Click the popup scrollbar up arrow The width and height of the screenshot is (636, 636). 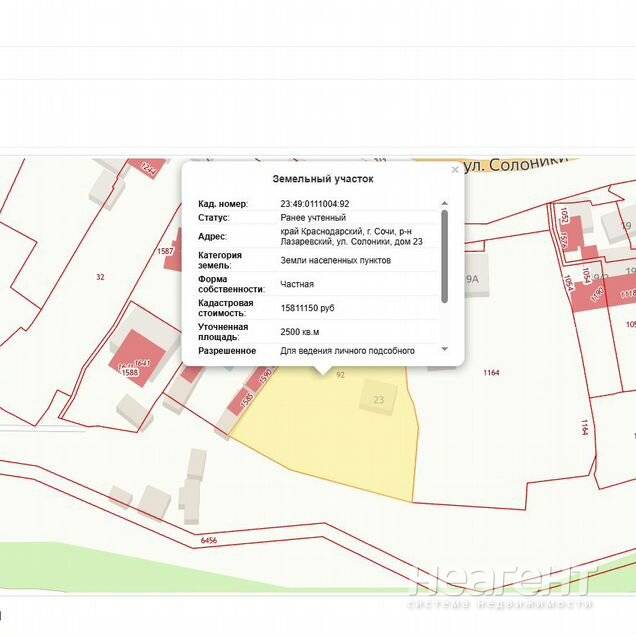pos(444,204)
